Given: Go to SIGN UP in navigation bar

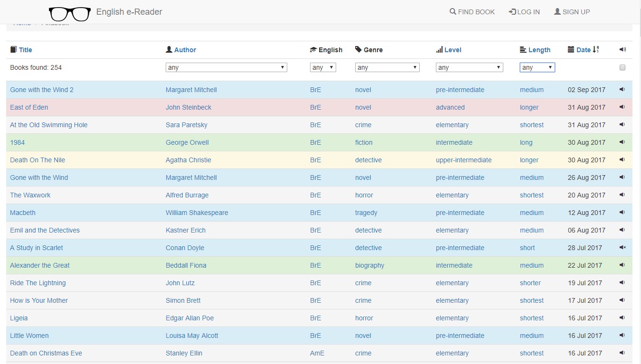Looking at the screenshot, I should click(x=572, y=12).
